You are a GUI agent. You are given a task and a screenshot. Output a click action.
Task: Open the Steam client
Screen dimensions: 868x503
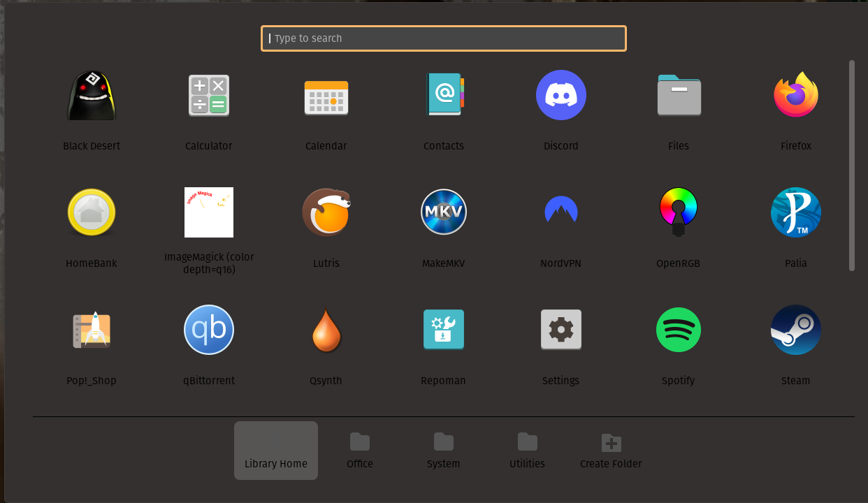(x=796, y=330)
